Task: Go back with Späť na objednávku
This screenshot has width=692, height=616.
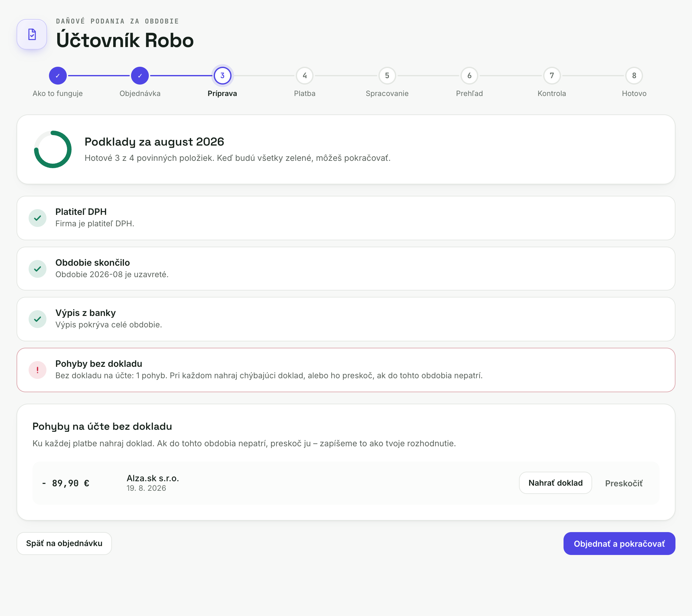Action: click(64, 543)
